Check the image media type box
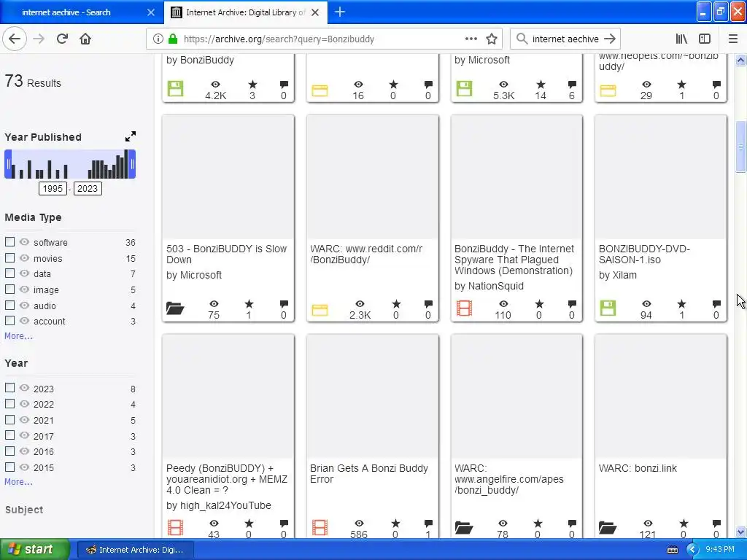Screen dimensions: 747x560 click(x=9, y=289)
